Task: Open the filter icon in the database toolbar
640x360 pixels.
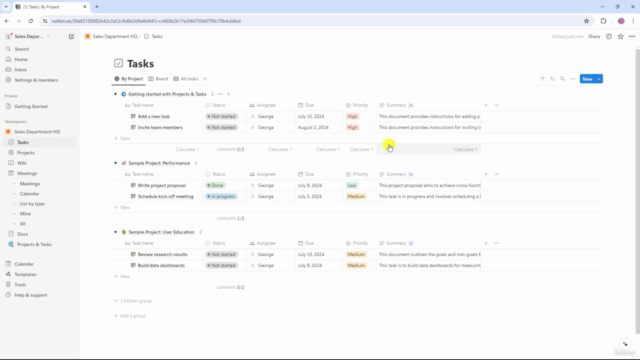Action: click(542, 79)
